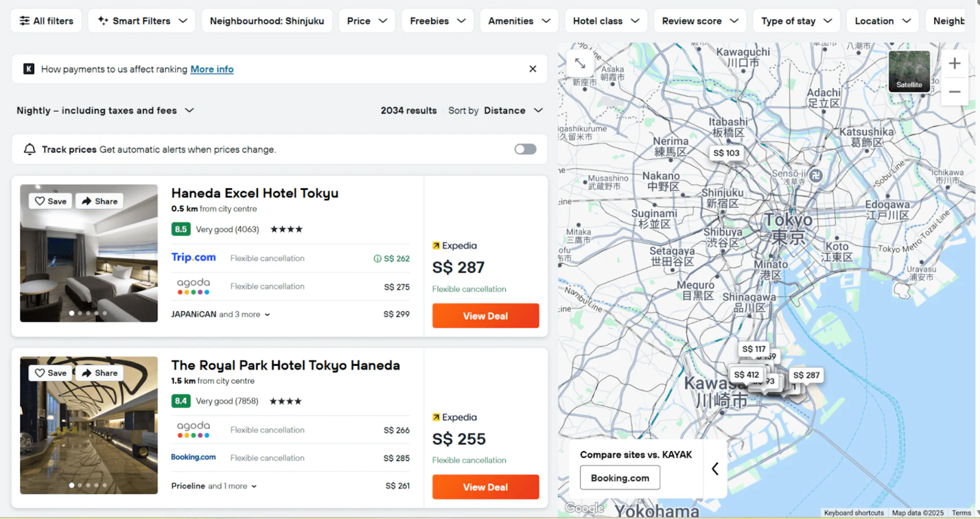This screenshot has width=980, height=519.
Task: Open the Hotel class filter
Action: pyautogui.click(x=605, y=21)
